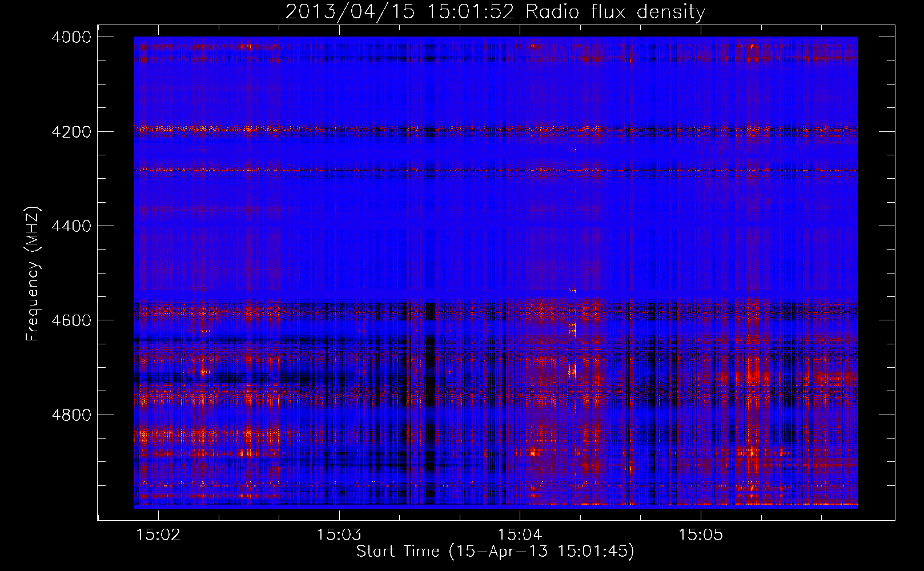This screenshot has width=924, height=571.
Task: Click the plot title "2013/04/15 15:01:52 Radio flux density"
Action: point(495,11)
